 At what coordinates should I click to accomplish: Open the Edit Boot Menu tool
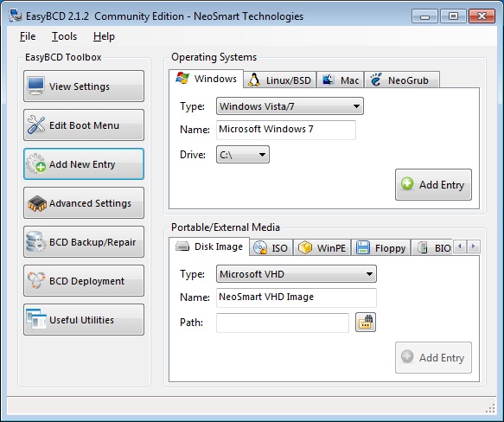click(x=84, y=125)
